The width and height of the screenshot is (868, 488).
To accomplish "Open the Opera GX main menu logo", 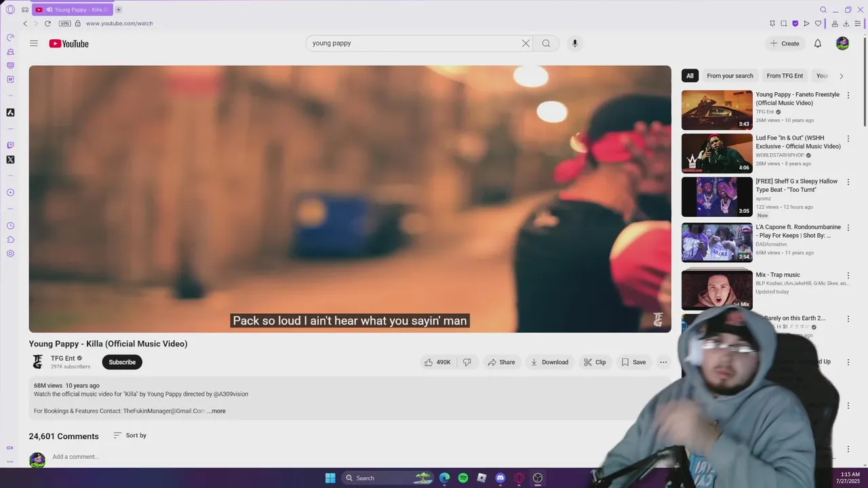I will click(10, 9).
